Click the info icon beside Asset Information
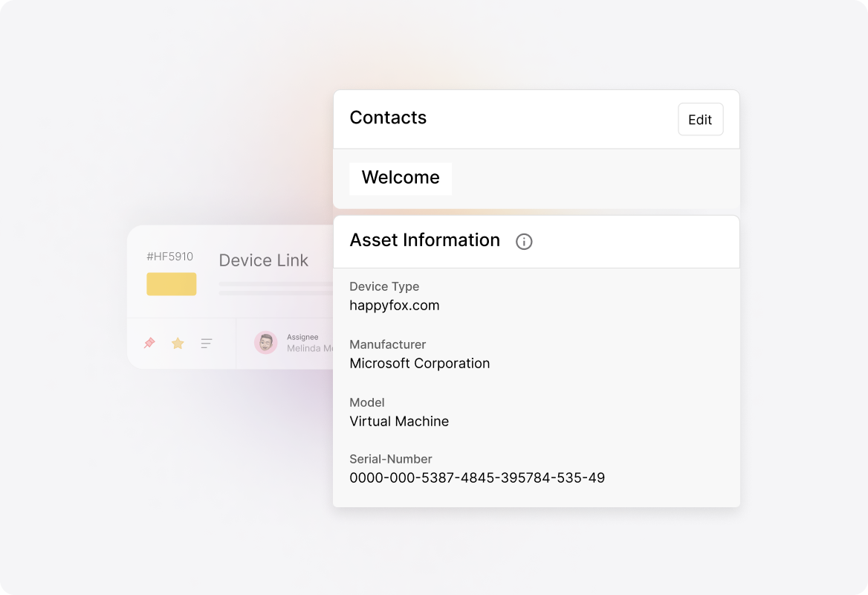This screenshot has height=595, width=868. (524, 242)
